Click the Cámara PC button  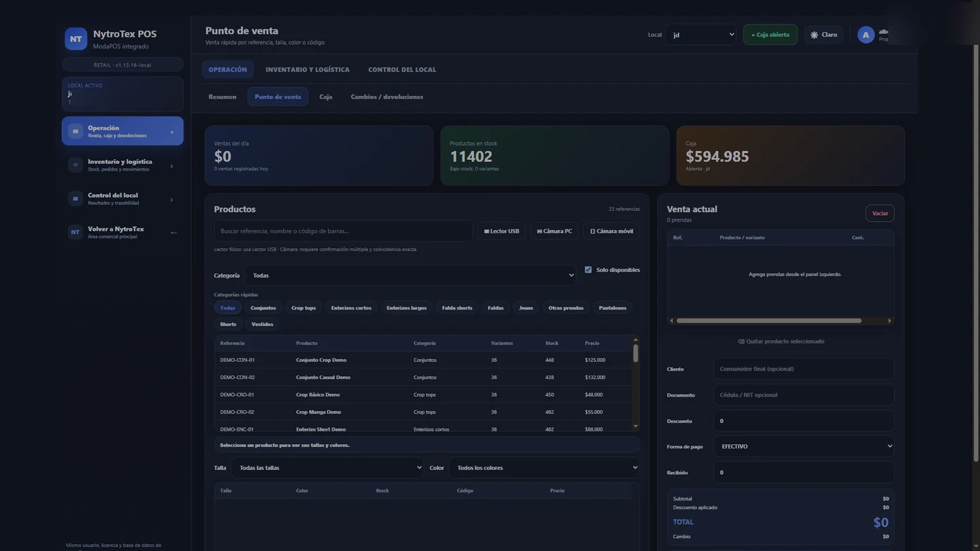pos(555,231)
